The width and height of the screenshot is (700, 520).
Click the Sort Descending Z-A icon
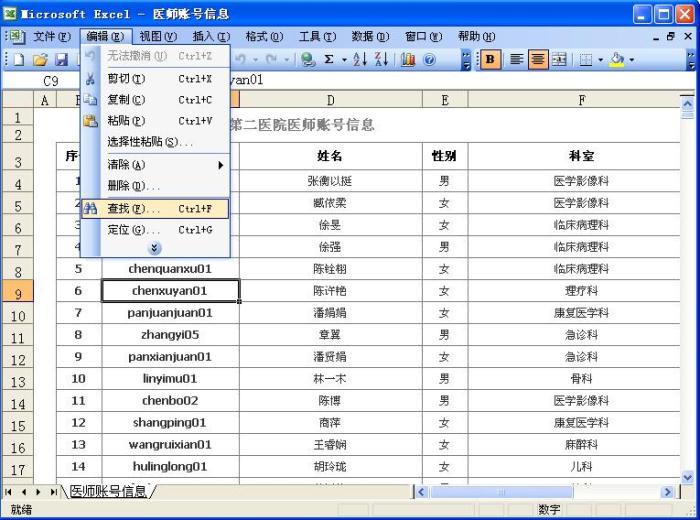coord(381,60)
